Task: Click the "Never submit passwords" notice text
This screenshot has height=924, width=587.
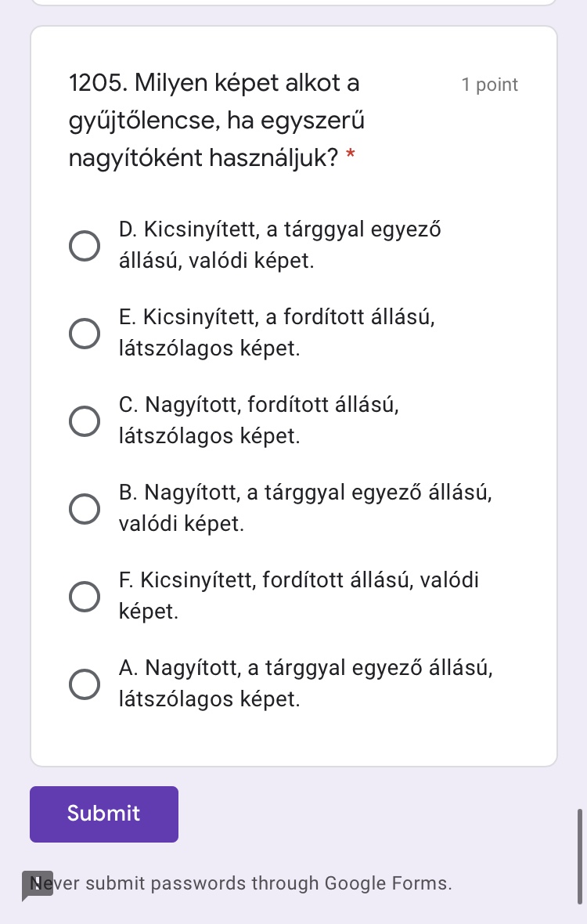Action: pyautogui.click(x=252, y=884)
